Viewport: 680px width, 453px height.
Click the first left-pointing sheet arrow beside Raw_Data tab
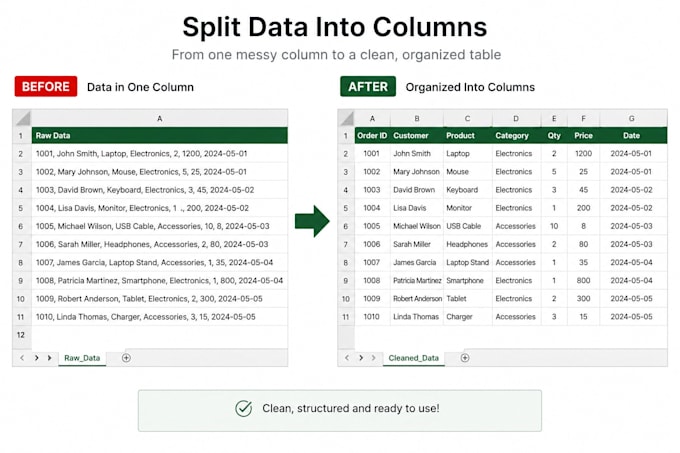[22, 358]
